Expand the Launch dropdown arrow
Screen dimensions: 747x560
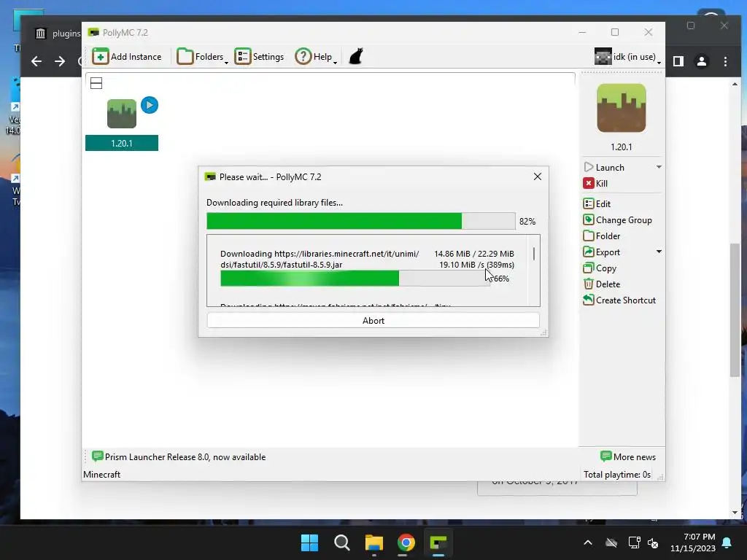point(659,167)
